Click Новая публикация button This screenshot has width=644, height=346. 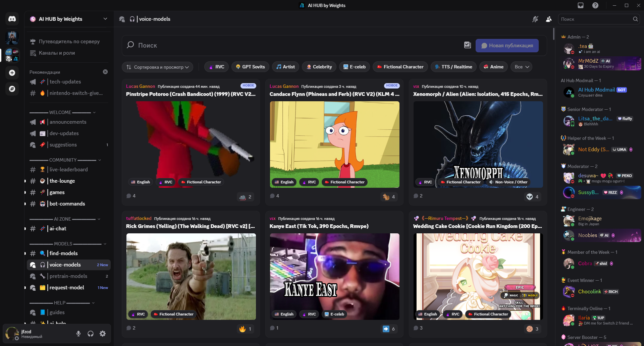[507, 46]
